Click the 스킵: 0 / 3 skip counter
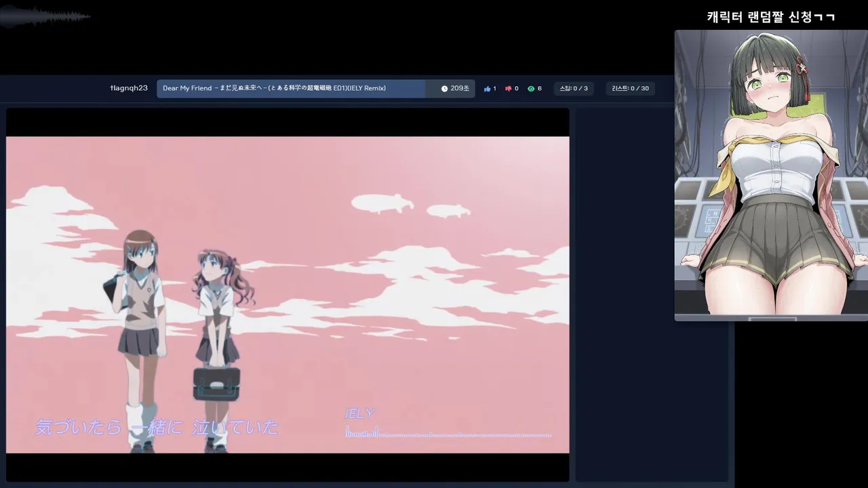Screen dimensions: 868x488 pos(574,89)
